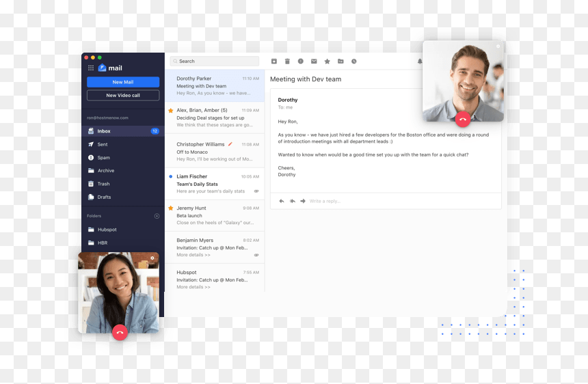Click the Reply arrow icon
The height and width of the screenshot is (384, 588).
[x=282, y=201]
